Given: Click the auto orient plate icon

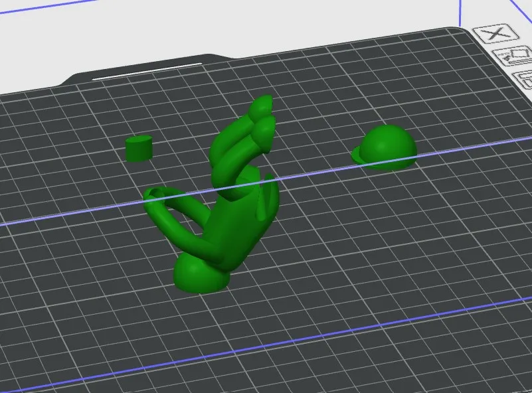Looking at the screenshot, I should [513, 56].
